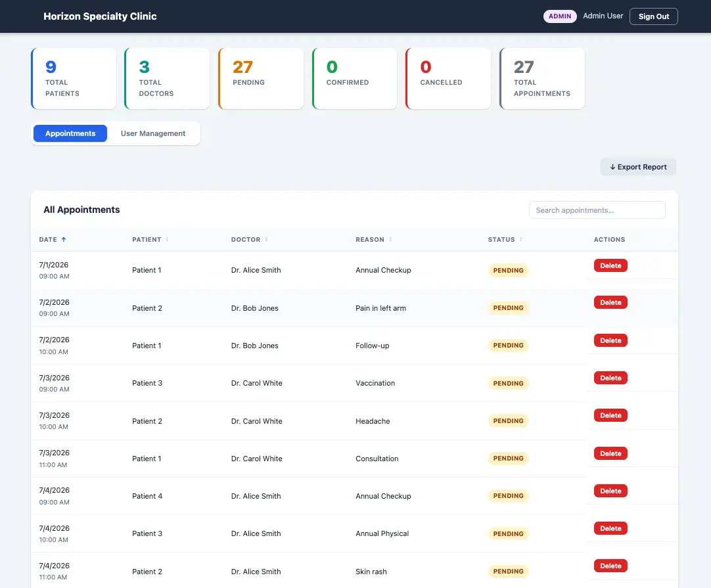Click Dr. Carol White in Consultation row
711x588 pixels.
pyautogui.click(x=256, y=459)
